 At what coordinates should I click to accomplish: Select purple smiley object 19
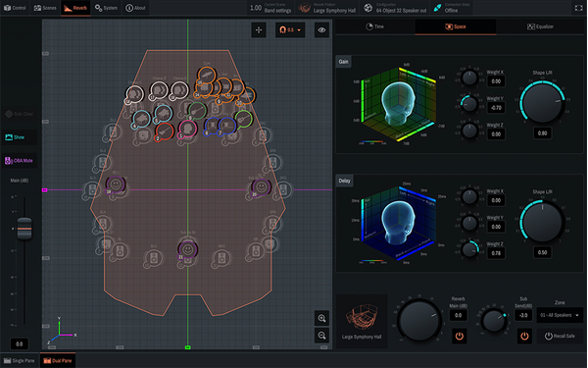point(116,184)
